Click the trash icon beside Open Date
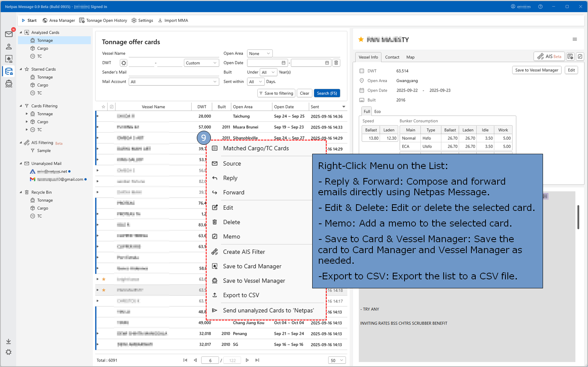The image size is (588, 367). click(x=336, y=63)
